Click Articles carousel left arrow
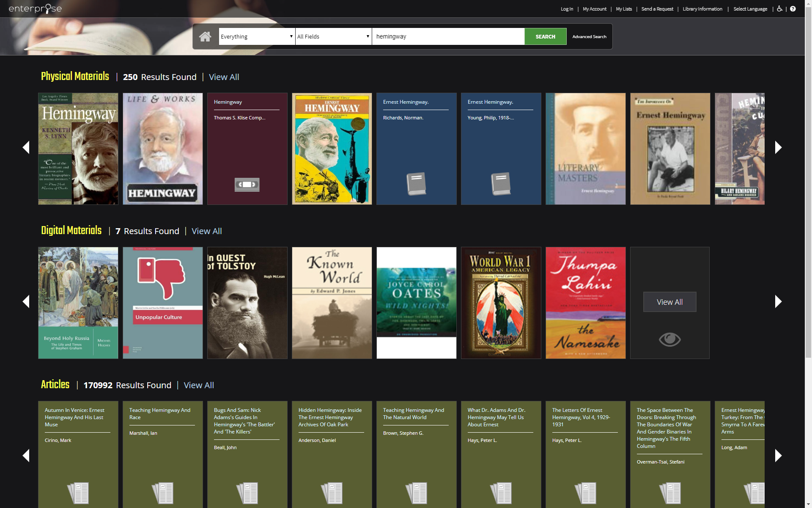Image resolution: width=812 pixels, height=508 pixels. 26,456
